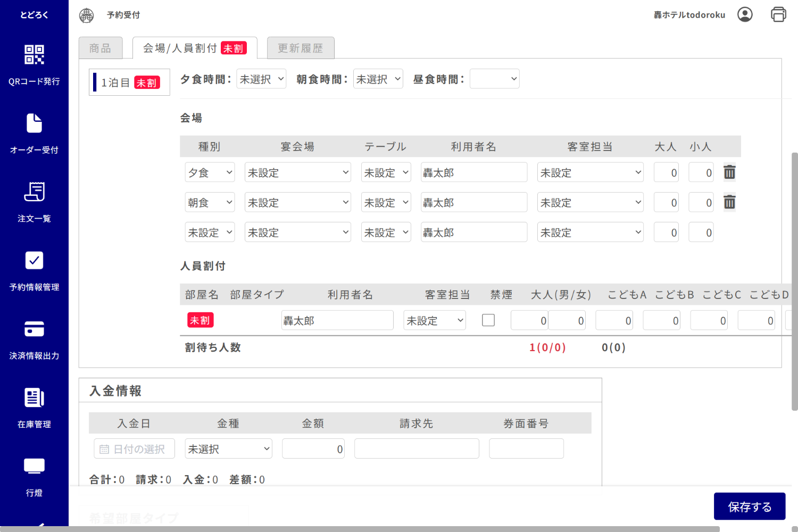
Task: Enable the 禁煙 checkbox
Action: pos(488,320)
